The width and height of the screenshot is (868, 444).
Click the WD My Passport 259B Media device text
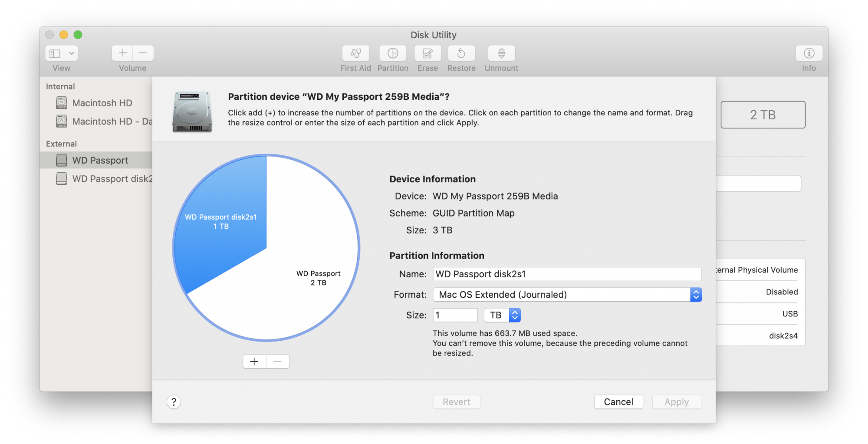tap(495, 196)
